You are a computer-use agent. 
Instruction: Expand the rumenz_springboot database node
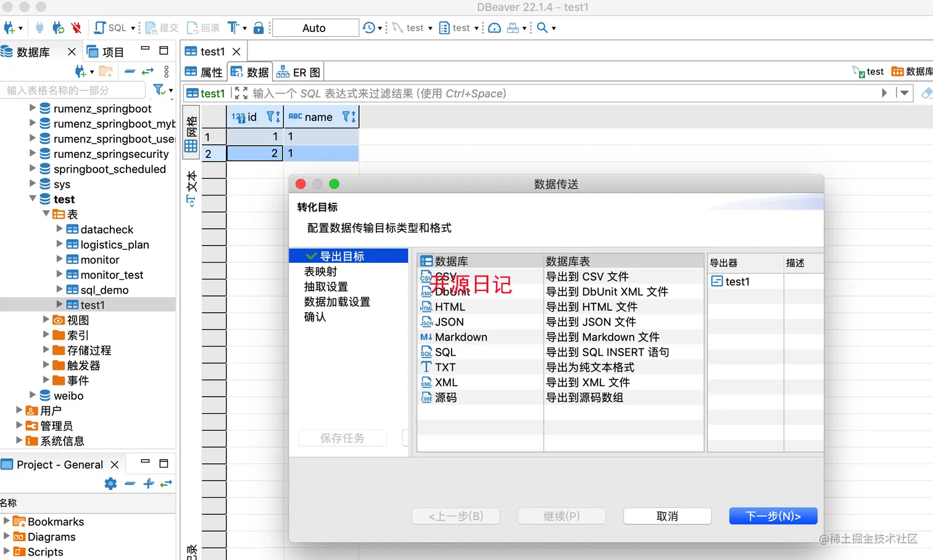[x=33, y=107]
